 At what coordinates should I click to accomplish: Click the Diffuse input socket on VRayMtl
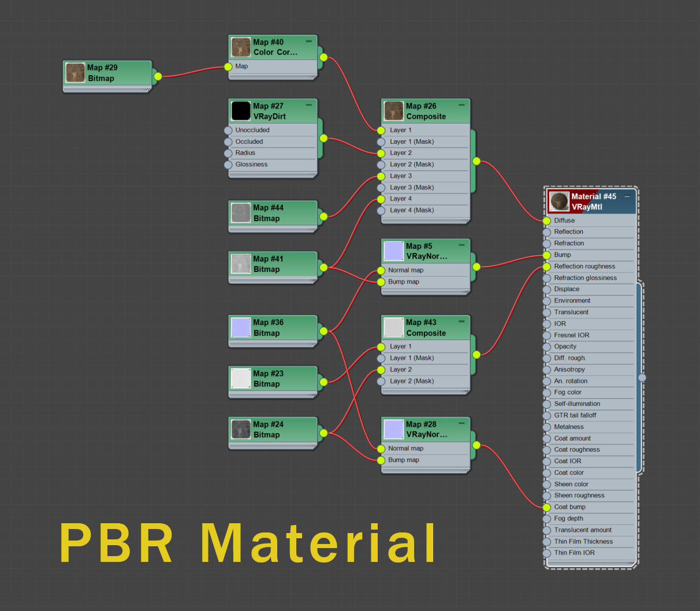click(x=547, y=221)
